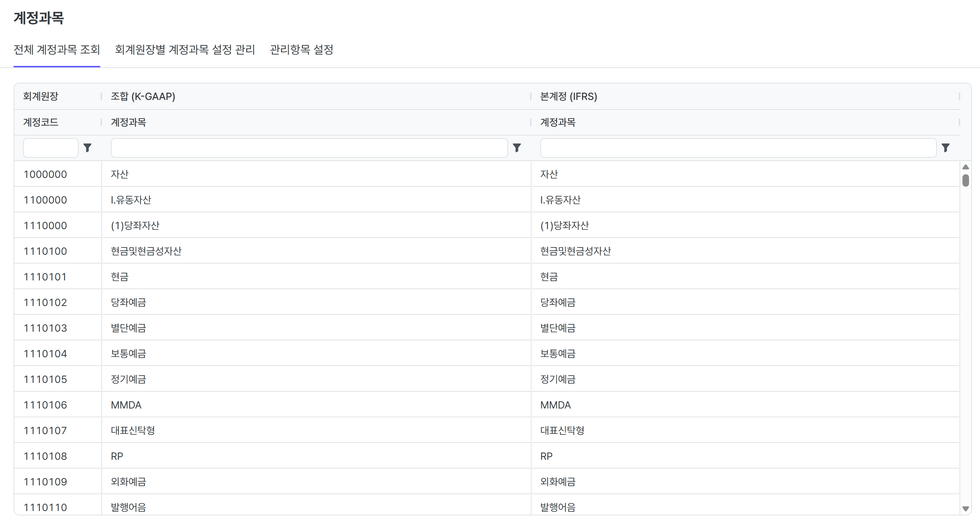Click scrollbar up arrow in the table
Viewport: 980px width, 522px height.
coord(965,167)
